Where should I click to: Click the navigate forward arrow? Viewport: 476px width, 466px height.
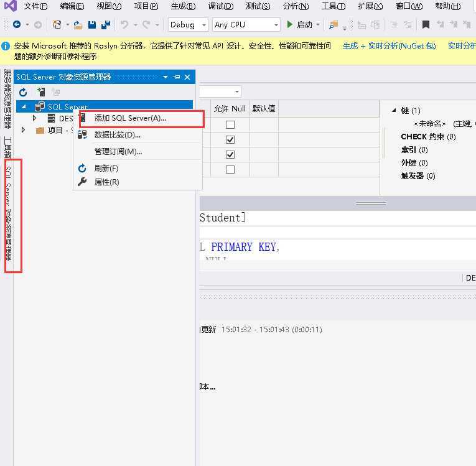(x=37, y=25)
